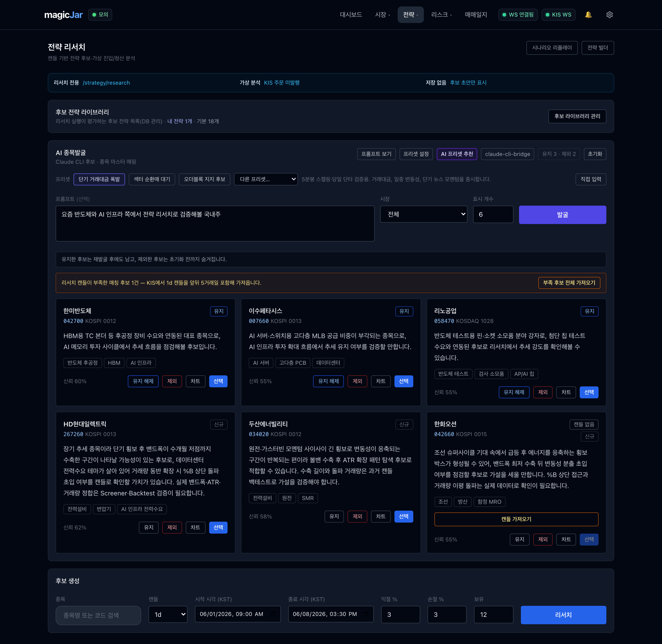This screenshot has height=644, width=662.
Task: Click the 리서치 run button
Action: pyautogui.click(x=563, y=615)
